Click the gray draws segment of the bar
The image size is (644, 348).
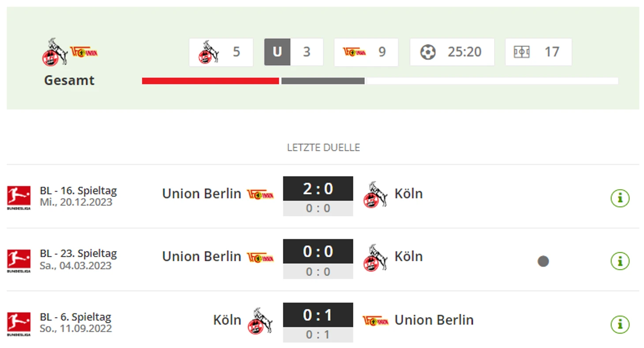click(x=323, y=81)
